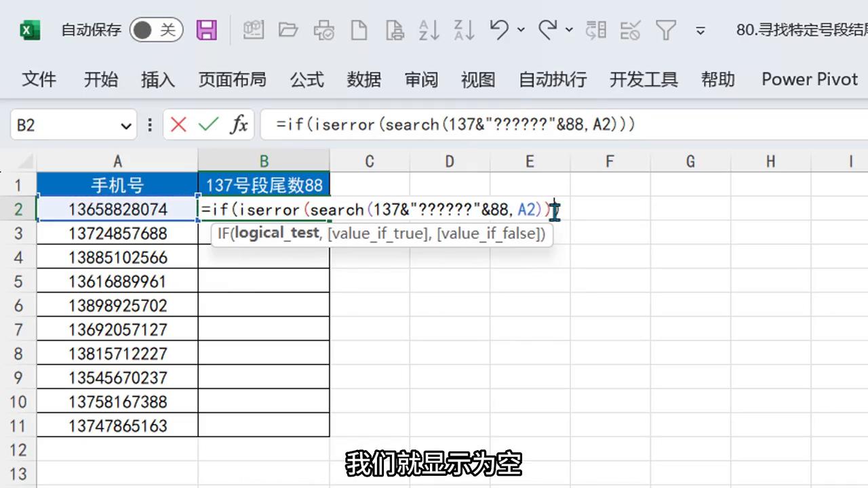The width and height of the screenshot is (868, 488).
Task: Click the Insert Function fx icon
Action: tap(239, 125)
